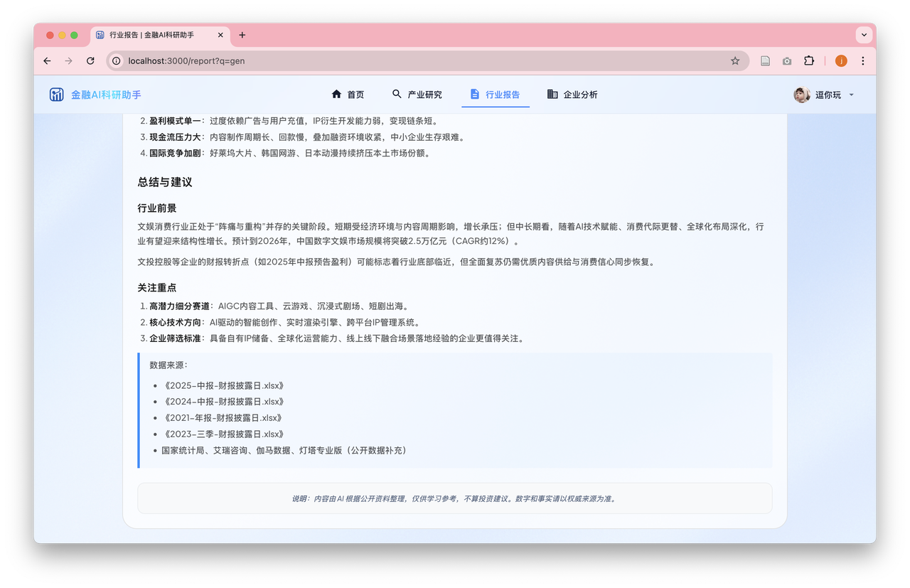Click the 国家统计局、艾瑞咨询 source line
Viewport: 910px width, 588px height.
284,451
